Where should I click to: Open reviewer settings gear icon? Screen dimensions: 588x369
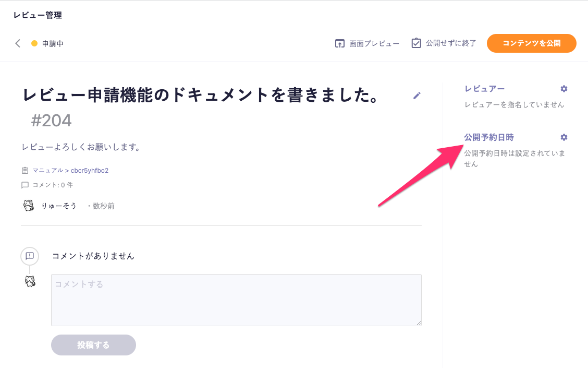click(563, 89)
